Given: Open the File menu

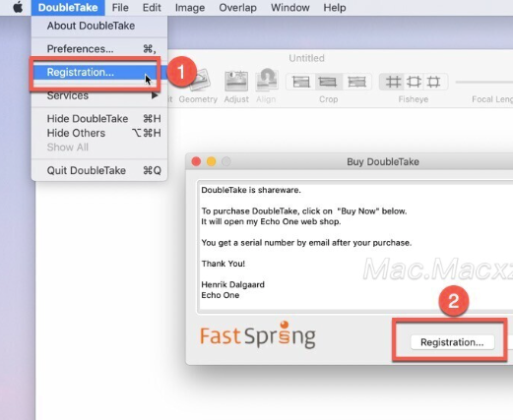Looking at the screenshot, I should coord(120,8).
